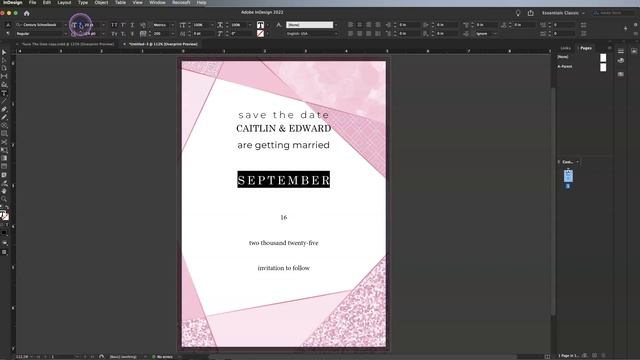The width and height of the screenshot is (640, 360).
Task: Open the Metrics kerning dropdown
Action: click(x=173, y=25)
